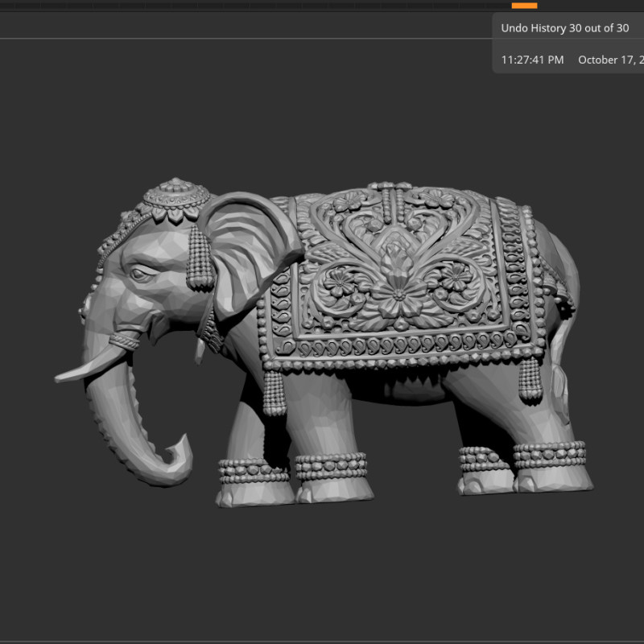Click the tip of the elephant's tusk
The width and height of the screenshot is (644, 644).
tap(60, 376)
